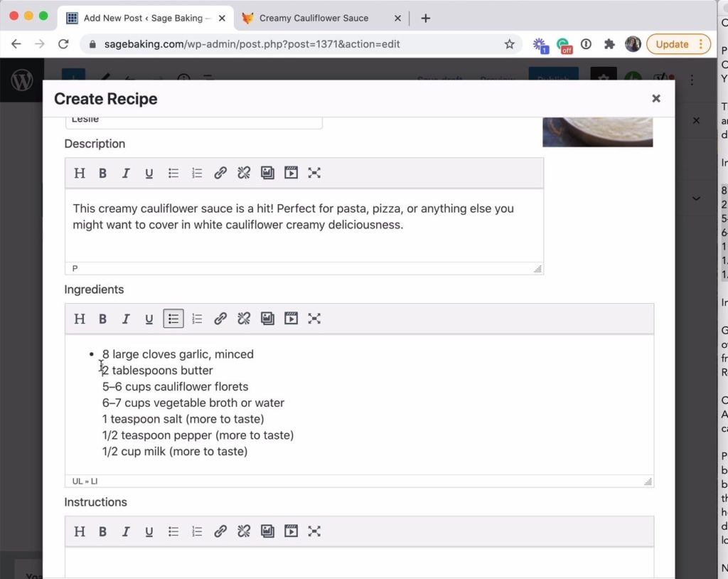Viewport: 728px width, 579px height.
Task: Toggle Underline in Ingredients toolbar
Action: click(x=149, y=319)
